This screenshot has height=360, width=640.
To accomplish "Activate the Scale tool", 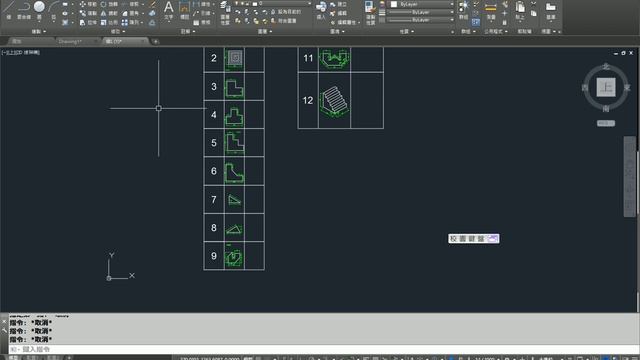I will tap(109, 23).
